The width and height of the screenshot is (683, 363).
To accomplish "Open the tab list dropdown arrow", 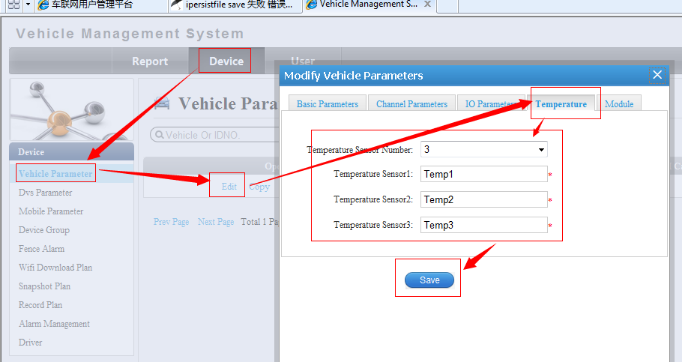I will tap(28, 5).
